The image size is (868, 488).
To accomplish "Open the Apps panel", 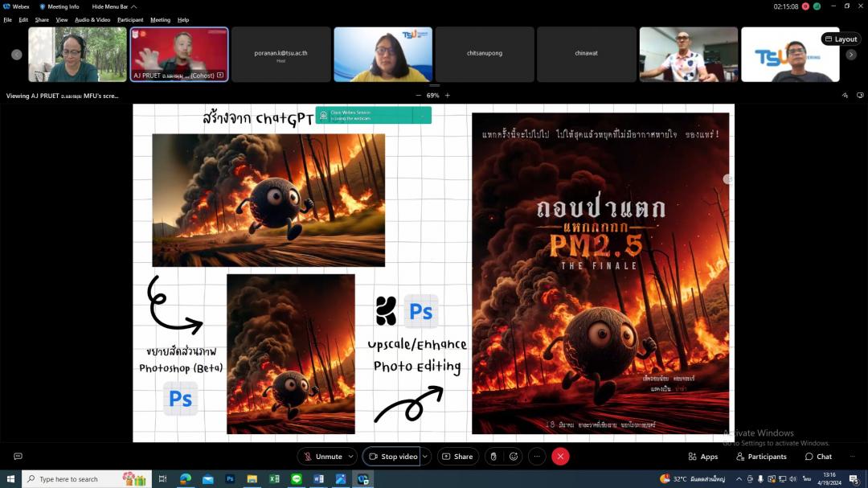I will 702,457.
